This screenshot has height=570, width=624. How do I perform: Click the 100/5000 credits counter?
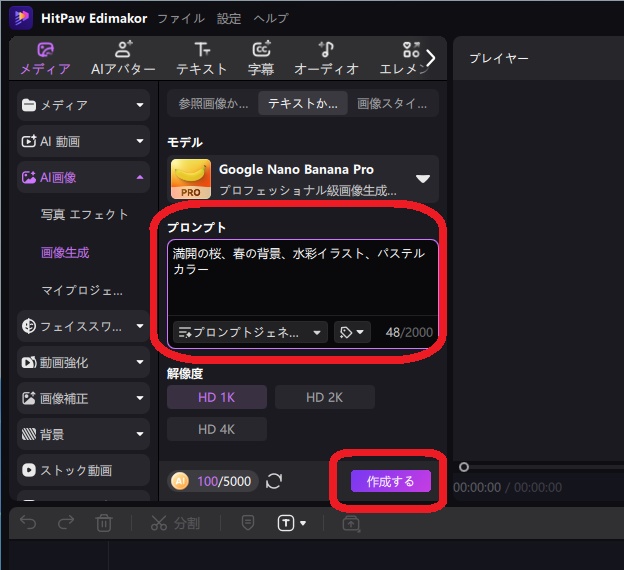coord(224,482)
